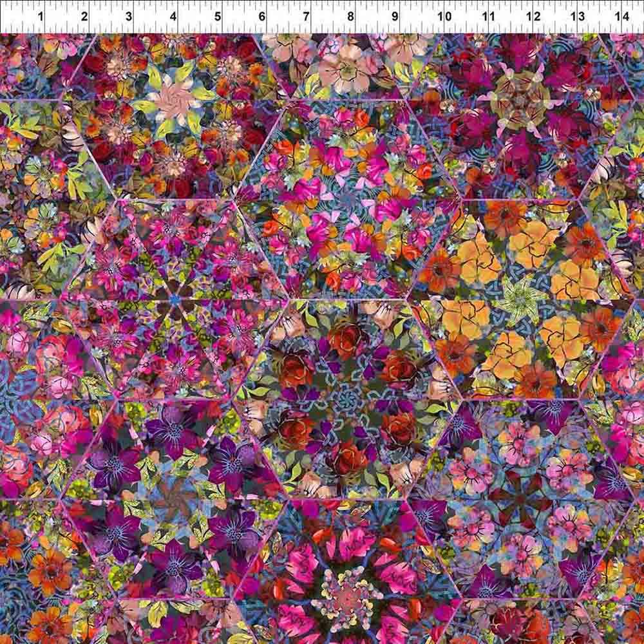Click the ruler number 4

click(173, 17)
